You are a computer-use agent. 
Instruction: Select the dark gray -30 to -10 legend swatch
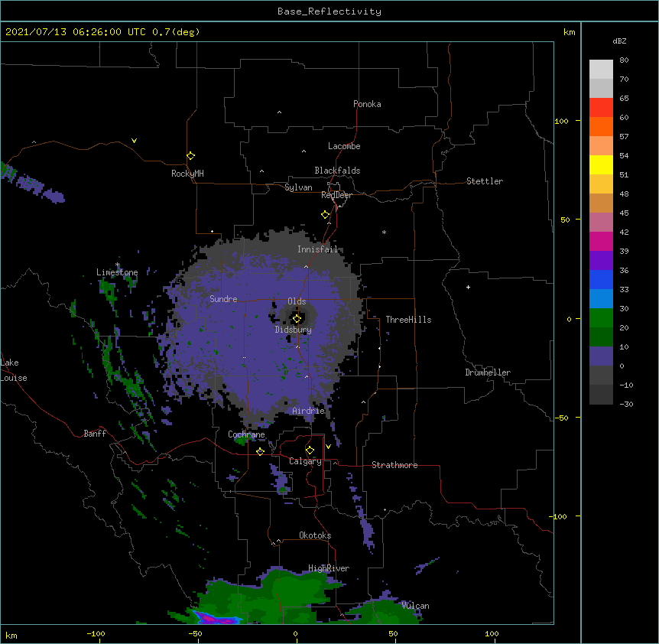tap(601, 395)
